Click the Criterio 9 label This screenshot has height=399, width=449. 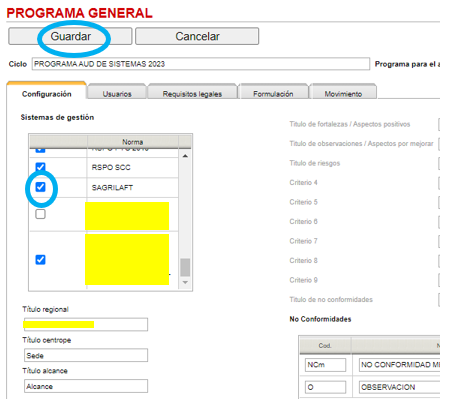pos(303,280)
